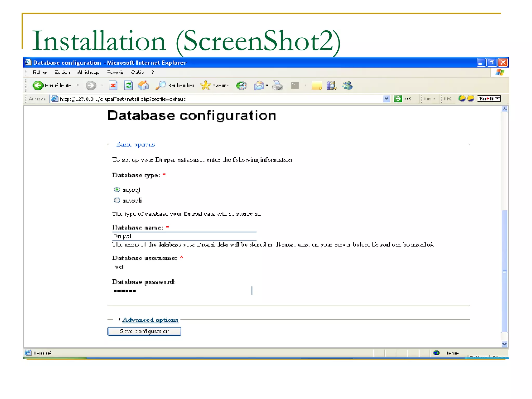
Task: Click the History toolbar icon
Action: (x=241, y=85)
